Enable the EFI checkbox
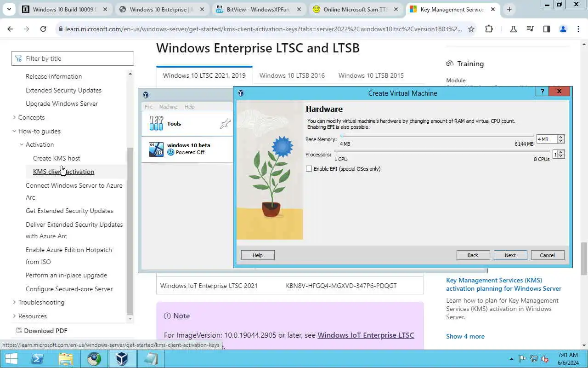The width and height of the screenshot is (588, 368). point(309,169)
